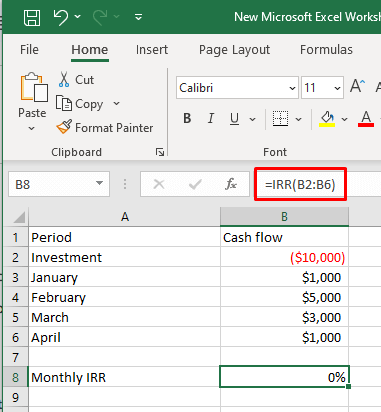Apply red font color
The image size is (381, 412).
tap(366, 119)
